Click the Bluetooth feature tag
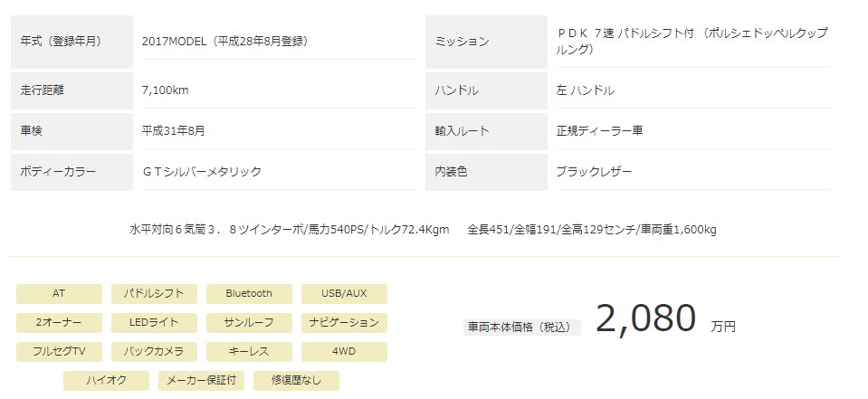The width and height of the screenshot is (868, 399). click(249, 294)
